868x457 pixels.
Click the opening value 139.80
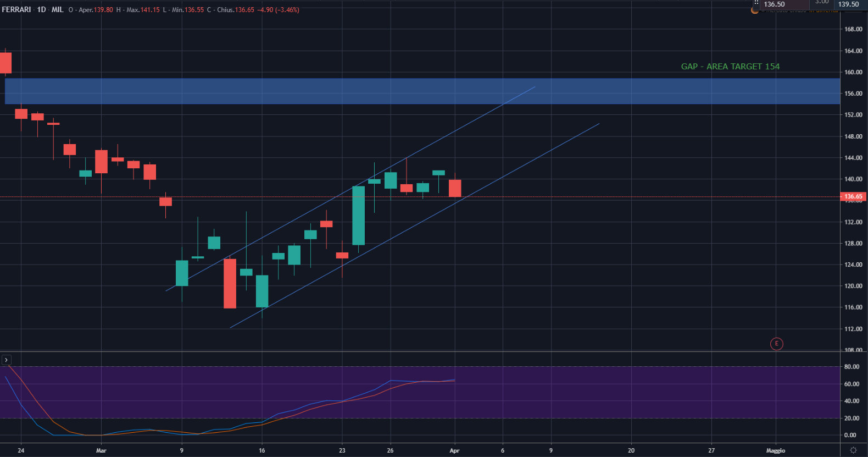(103, 10)
